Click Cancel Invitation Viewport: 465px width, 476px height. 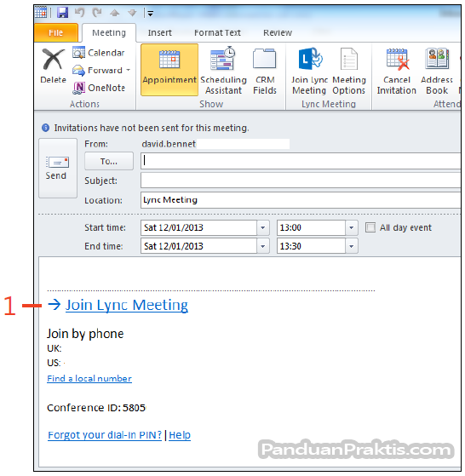click(x=396, y=71)
